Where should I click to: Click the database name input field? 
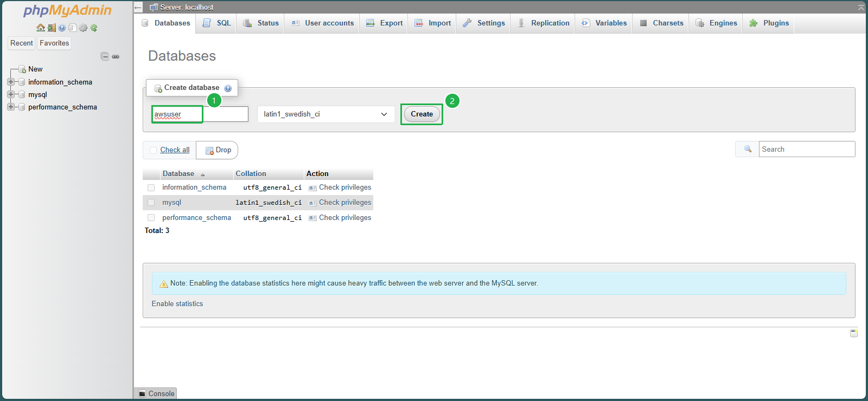(x=200, y=114)
